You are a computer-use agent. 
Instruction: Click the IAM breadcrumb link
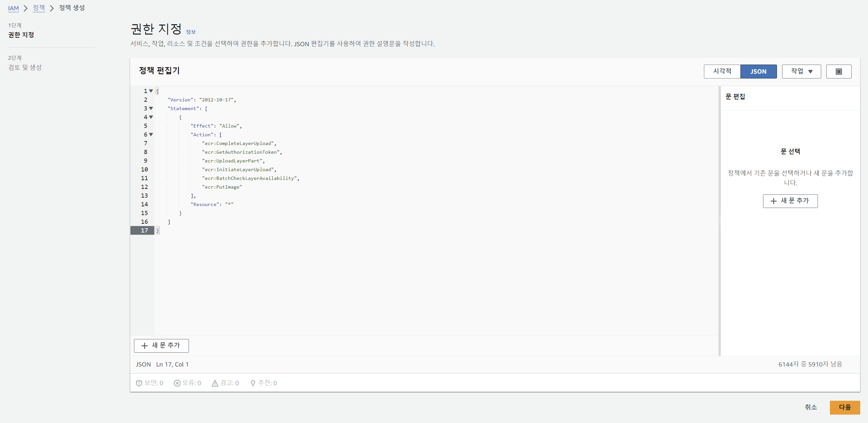[x=14, y=8]
